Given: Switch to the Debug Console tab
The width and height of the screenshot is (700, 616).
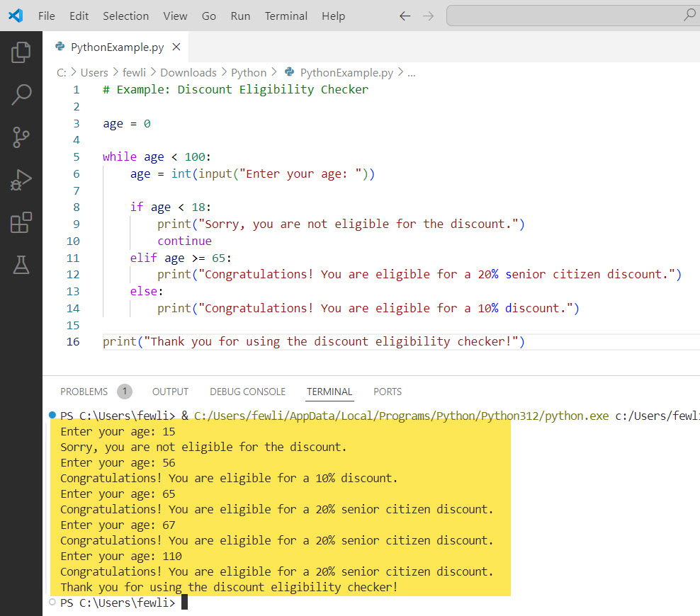Looking at the screenshot, I should click(247, 391).
